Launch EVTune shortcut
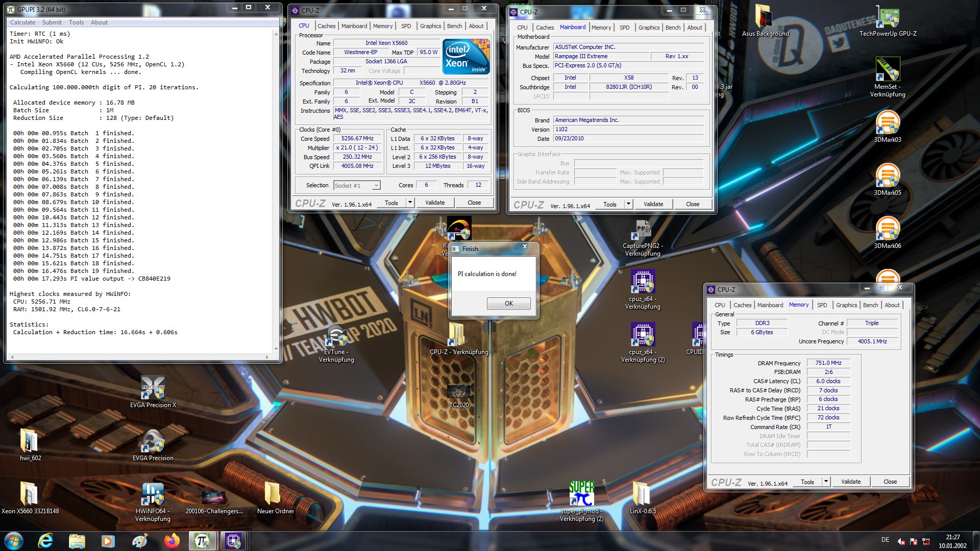 (336, 343)
